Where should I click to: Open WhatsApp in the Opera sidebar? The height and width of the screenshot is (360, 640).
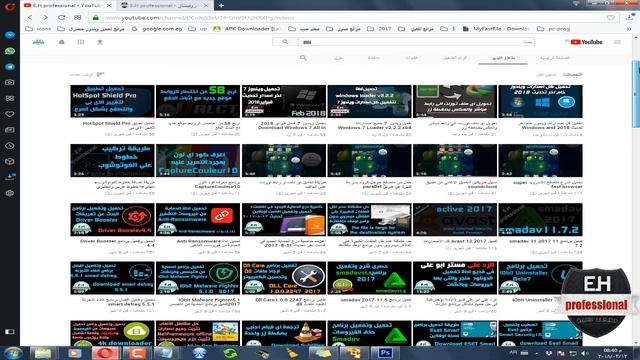tap(9, 51)
